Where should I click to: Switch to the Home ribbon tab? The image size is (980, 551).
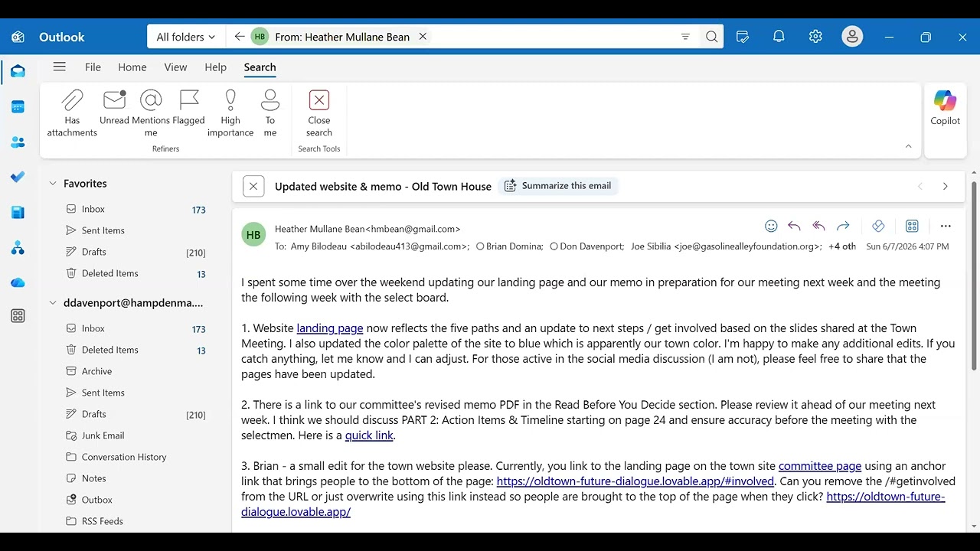click(132, 67)
